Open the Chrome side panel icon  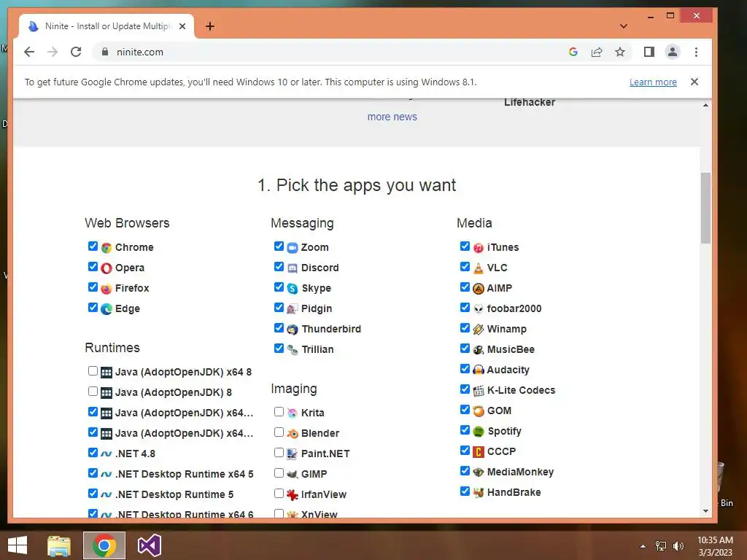pos(649,52)
